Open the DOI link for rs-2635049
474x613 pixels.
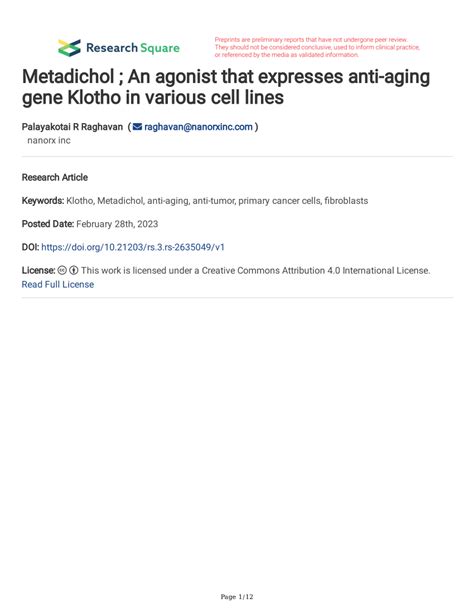[133, 247]
